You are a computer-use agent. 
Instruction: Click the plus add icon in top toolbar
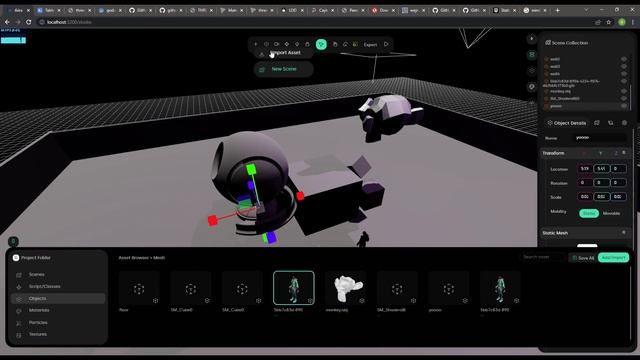256,44
